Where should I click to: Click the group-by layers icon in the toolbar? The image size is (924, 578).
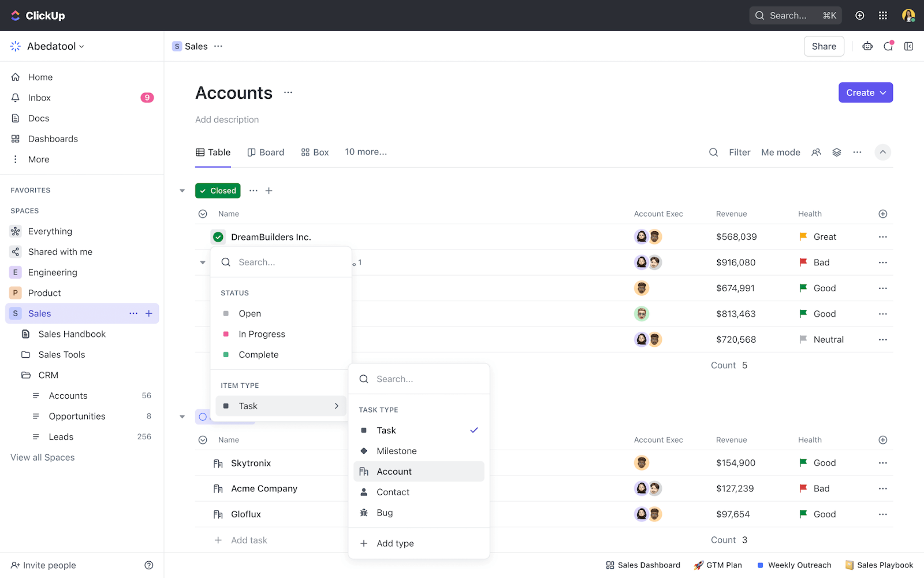837,152
